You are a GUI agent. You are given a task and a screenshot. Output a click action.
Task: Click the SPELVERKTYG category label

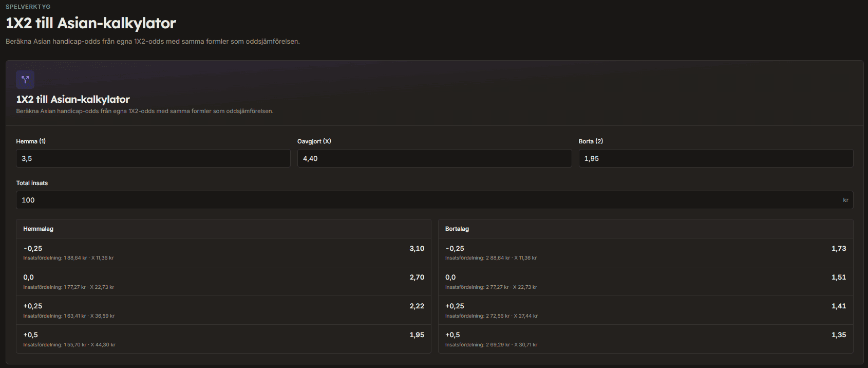[x=28, y=7]
